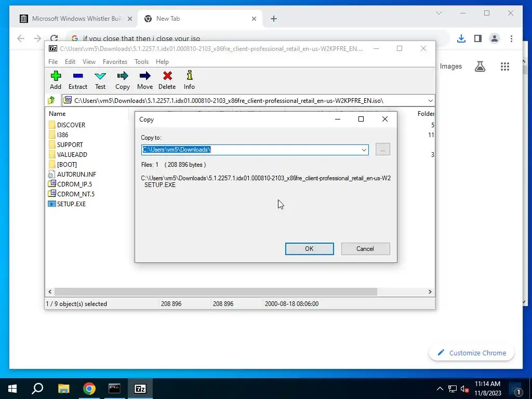Open the Google apps grid icon

505,66
